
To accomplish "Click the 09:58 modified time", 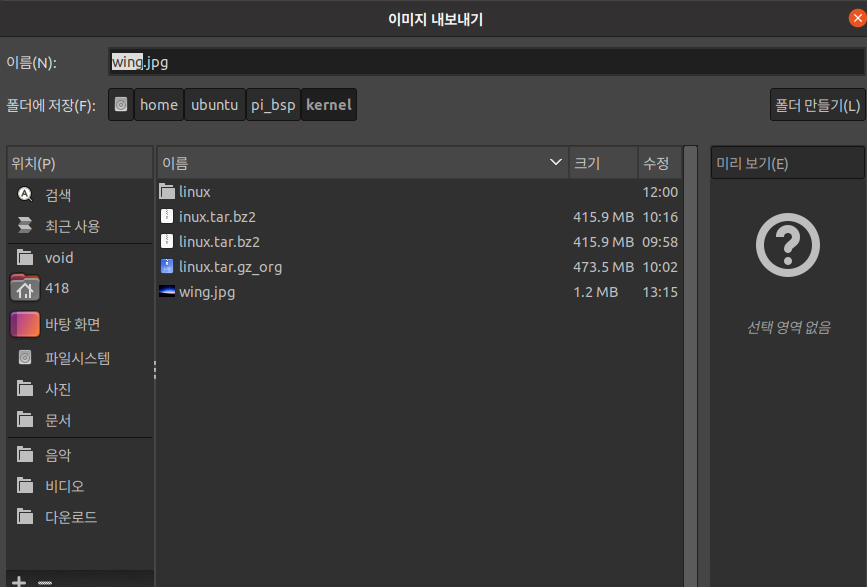I will (x=660, y=242).
